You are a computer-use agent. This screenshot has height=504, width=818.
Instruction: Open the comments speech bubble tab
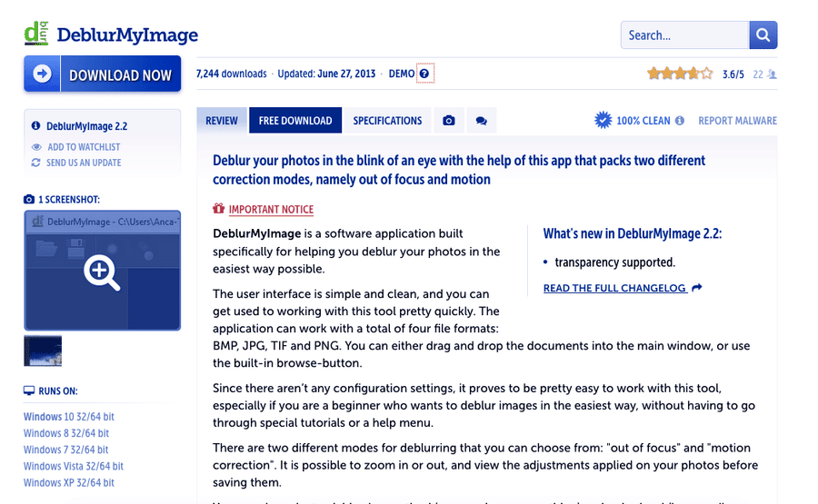point(481,121)
